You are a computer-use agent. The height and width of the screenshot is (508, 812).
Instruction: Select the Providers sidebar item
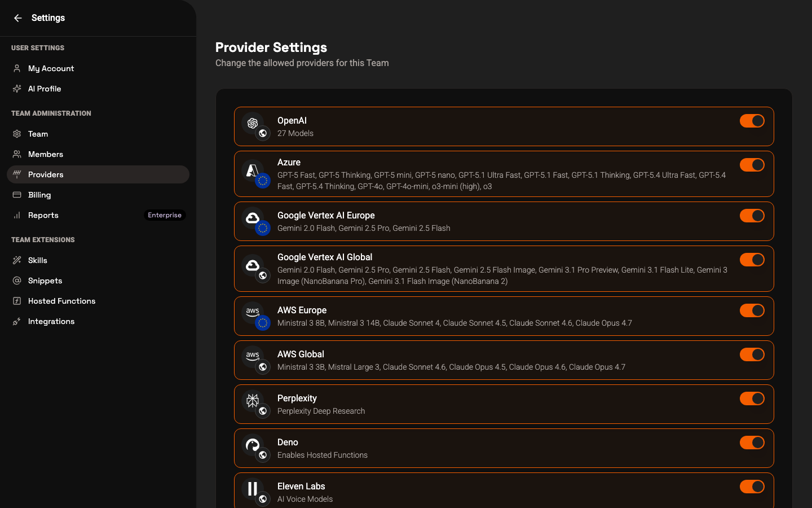click(x=98, y=174)
